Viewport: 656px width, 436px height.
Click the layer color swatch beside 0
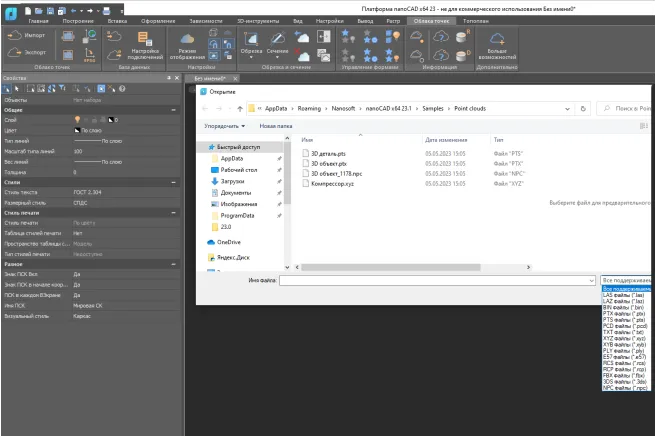point(111,120)
